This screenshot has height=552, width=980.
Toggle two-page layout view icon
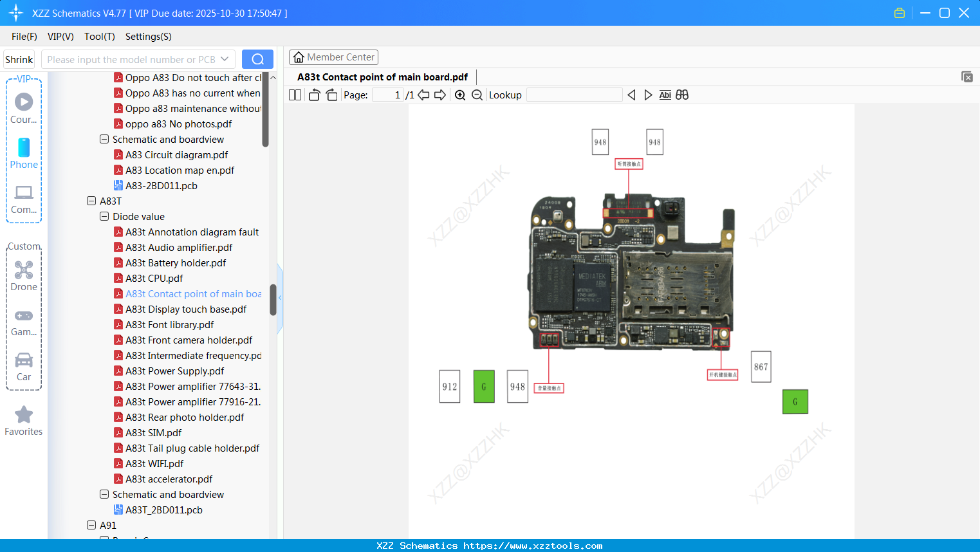pyautogui.click(x=295, y=95)
